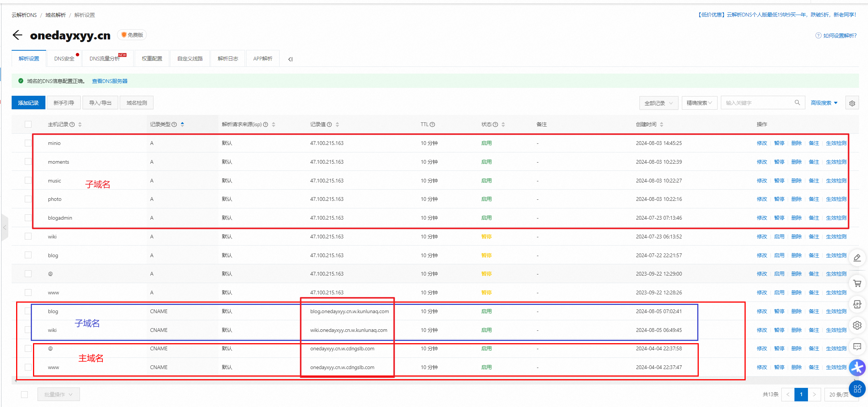Screen dimensions: 868x407
Task: Check the www A record checkbox
Action: pyautogui.click(x=28, y=292)
